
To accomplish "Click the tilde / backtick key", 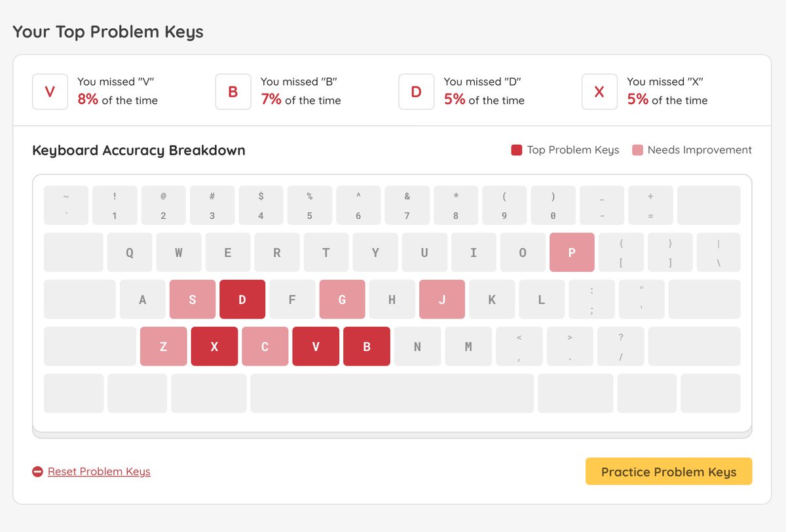I will coord(66,205).
